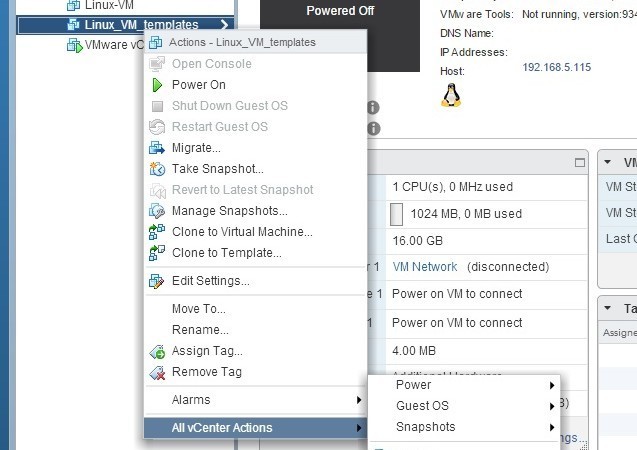The width and height of the screenshot is (637, 450).
Task: Choose Migrate... menu entry
Action: click(x=256, y=148)
